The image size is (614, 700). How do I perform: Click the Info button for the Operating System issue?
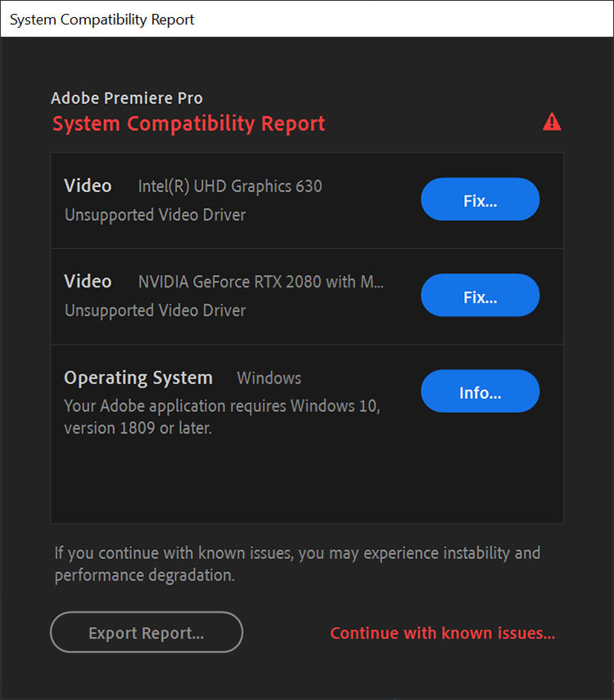[480, 391]
